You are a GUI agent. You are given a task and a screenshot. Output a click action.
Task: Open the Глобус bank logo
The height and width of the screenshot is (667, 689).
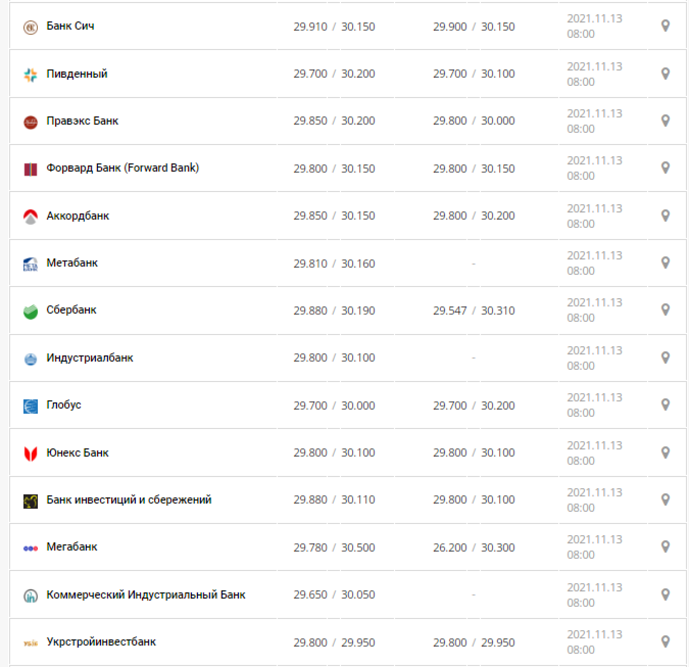click(30, 406)
